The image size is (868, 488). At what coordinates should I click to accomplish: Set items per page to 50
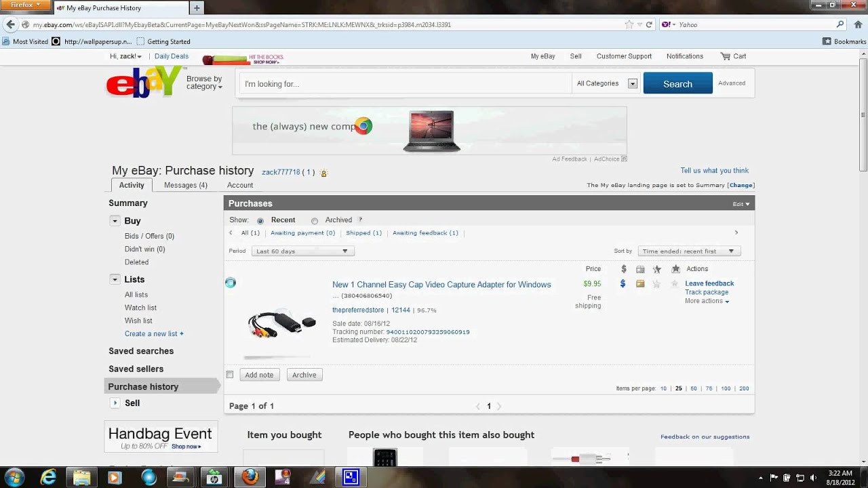[x=693, y=388]
